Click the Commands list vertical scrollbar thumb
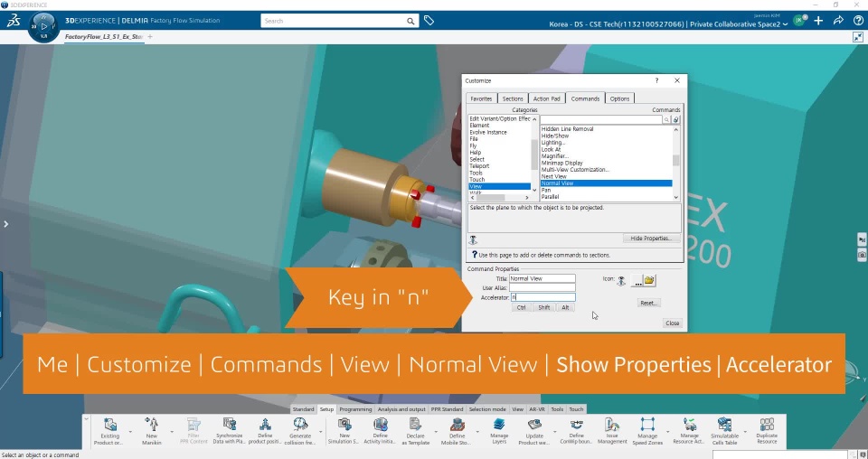 pos(676,160)
